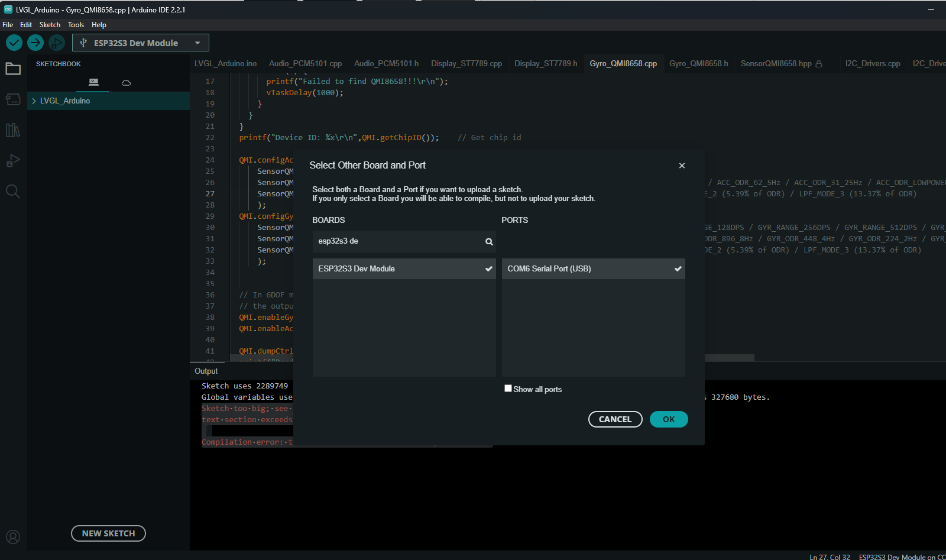The height and width of the screenshot is (560, 946).
Task: Click the USB icon in board selector
Action: point(83,43)
